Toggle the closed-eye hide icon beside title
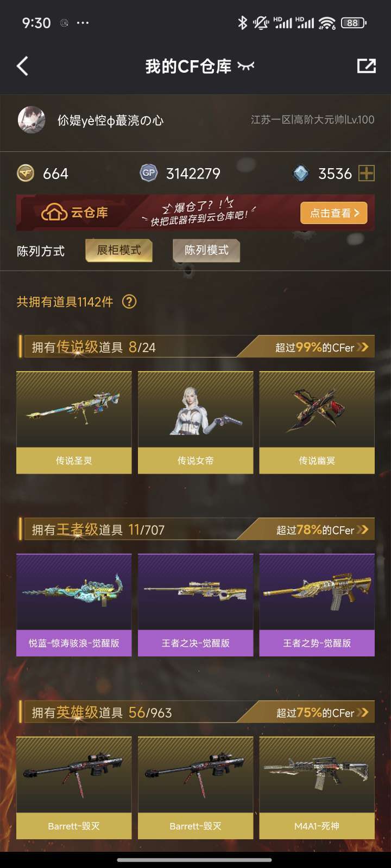This screenshot has height=868, width=391. click(246, 66)
